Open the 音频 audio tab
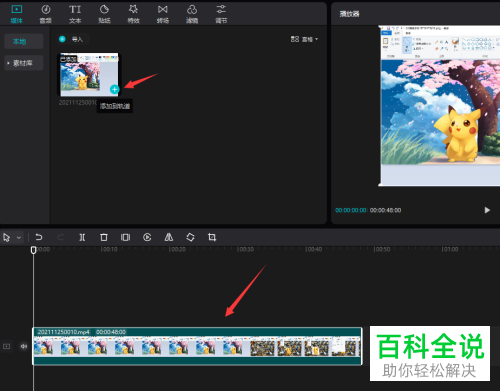Screen dimensions: 500x391 click(46, 14)
